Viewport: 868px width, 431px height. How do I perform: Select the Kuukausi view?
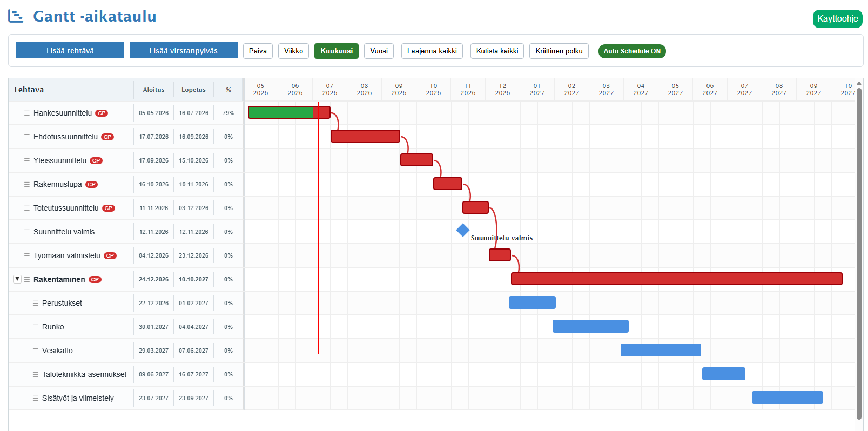pos(337,51)
